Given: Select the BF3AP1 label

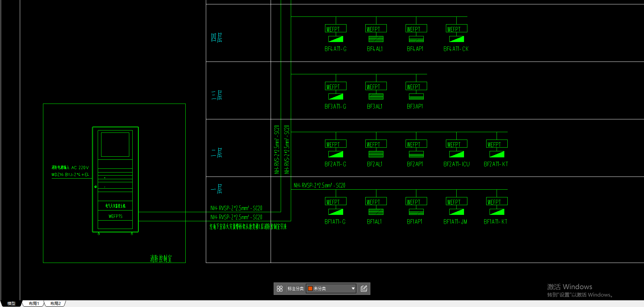Looking at the screenshot, I should [x=415, y=106].
